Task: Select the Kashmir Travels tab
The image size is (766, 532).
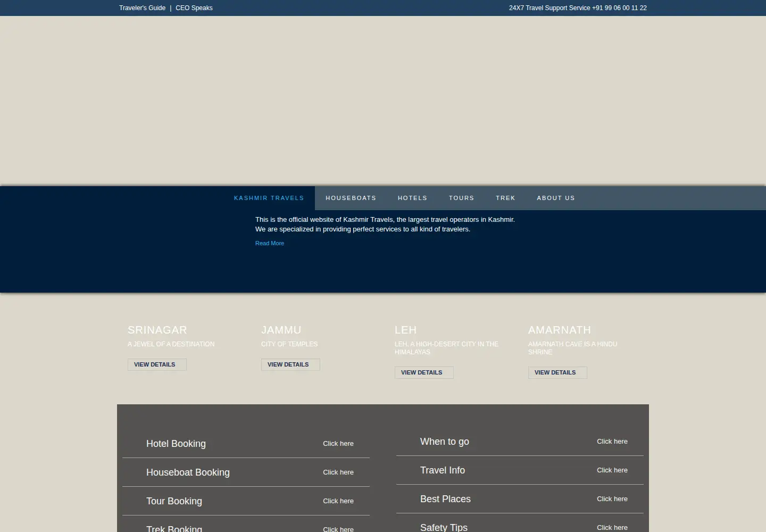Action: pos(269,198)
